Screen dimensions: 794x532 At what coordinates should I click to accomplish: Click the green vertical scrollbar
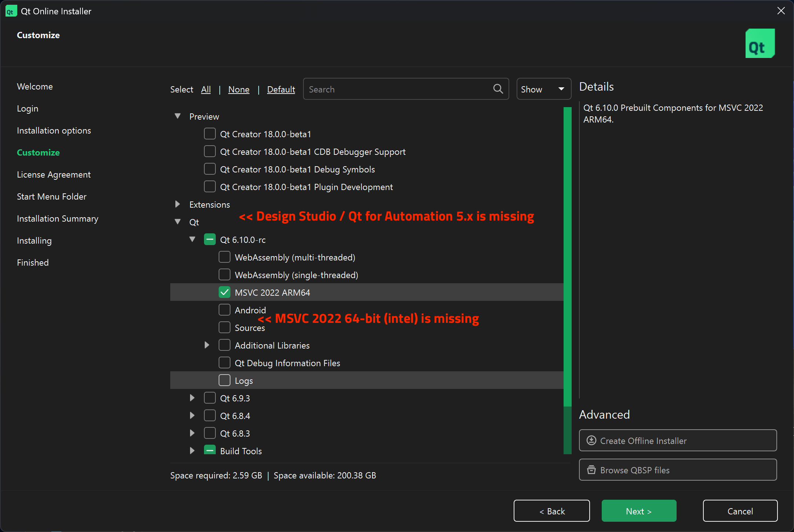coord(567,257)
